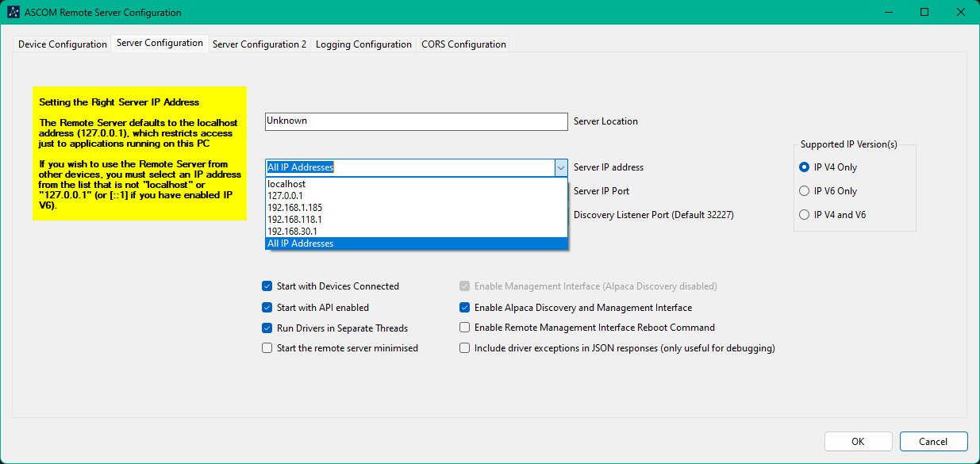
Task: Disable Run Drivers in Separate Threads
Action: [267, 328]
